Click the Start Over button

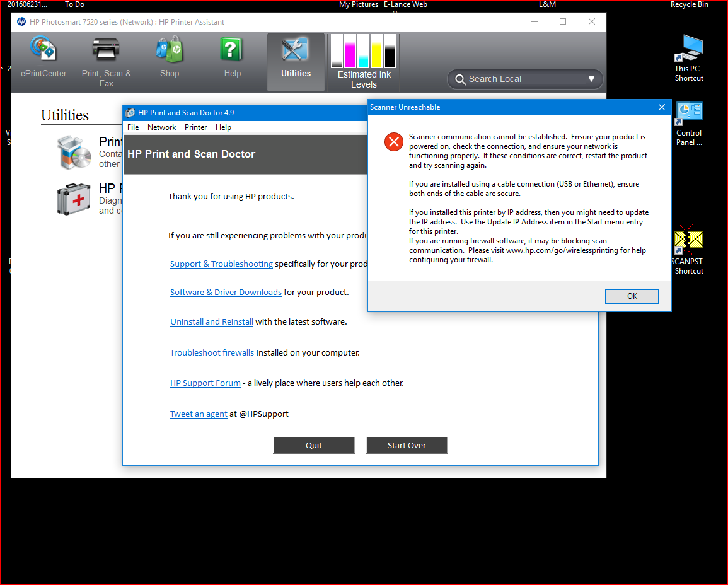[407, 445]
